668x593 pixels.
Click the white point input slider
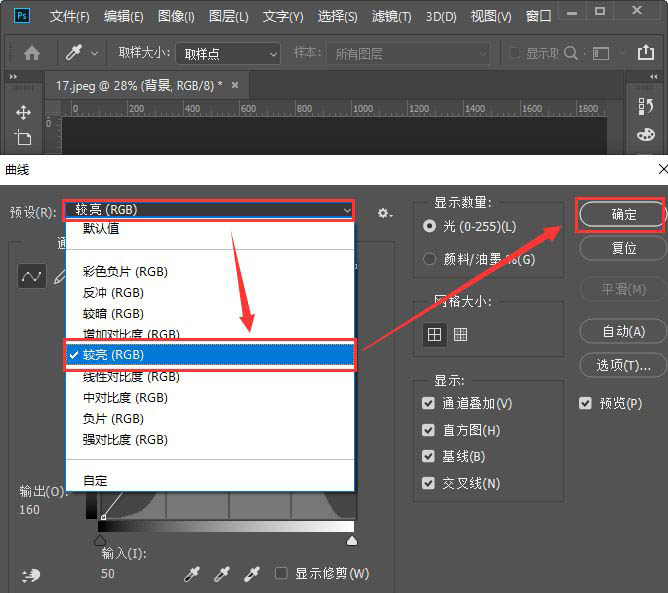352,541
